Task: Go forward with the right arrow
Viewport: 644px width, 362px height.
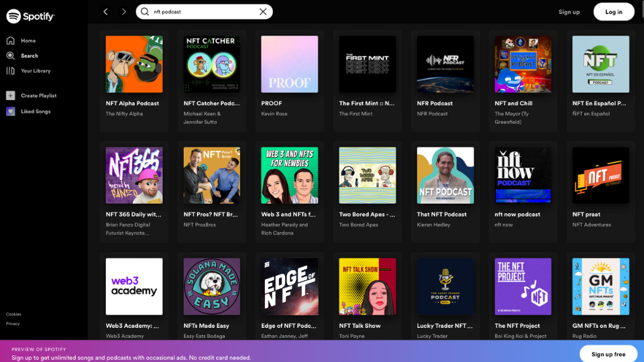Action: (x=123, y=11)
